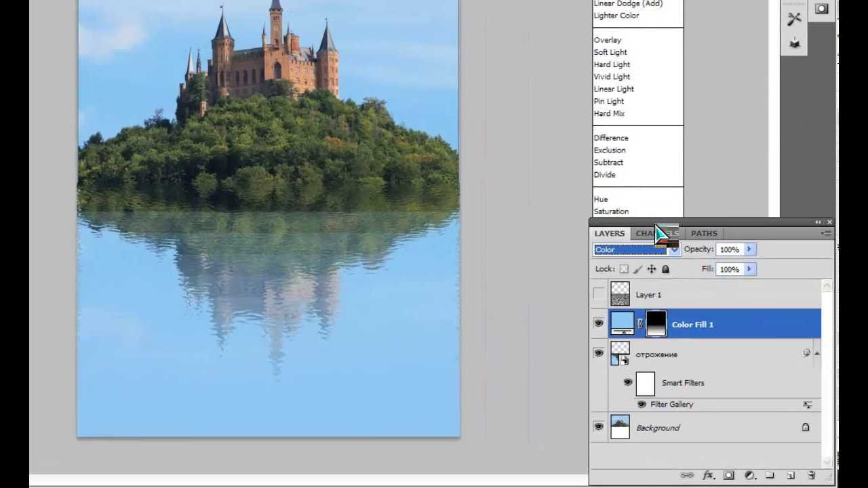Screen dimensions: 868x488
Task: Click the Color Fill 1 color thumbnail
Action: (x=623, y=324)
